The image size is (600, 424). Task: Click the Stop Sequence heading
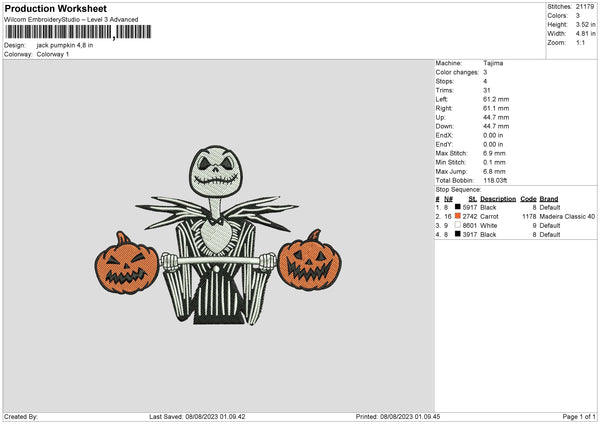click(x=458, y=190)
